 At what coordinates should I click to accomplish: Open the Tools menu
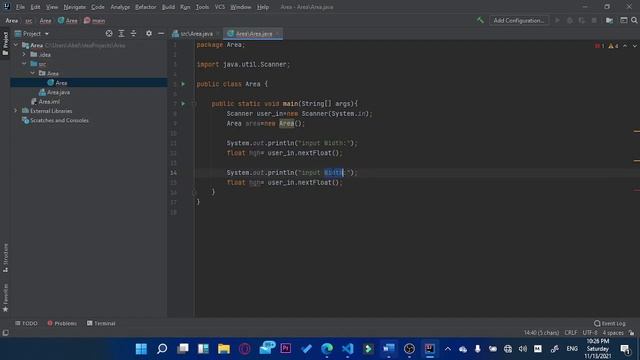tap(202, 7)
